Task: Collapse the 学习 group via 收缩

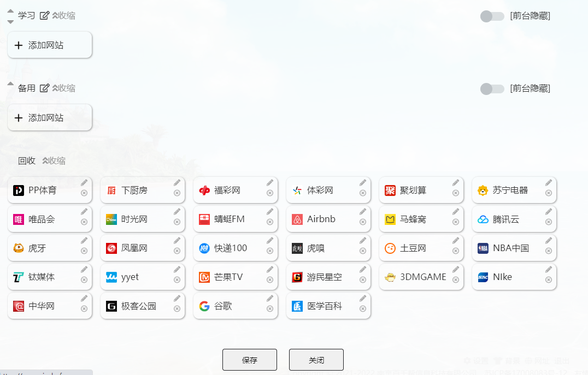Action: (x=64, y=15)
